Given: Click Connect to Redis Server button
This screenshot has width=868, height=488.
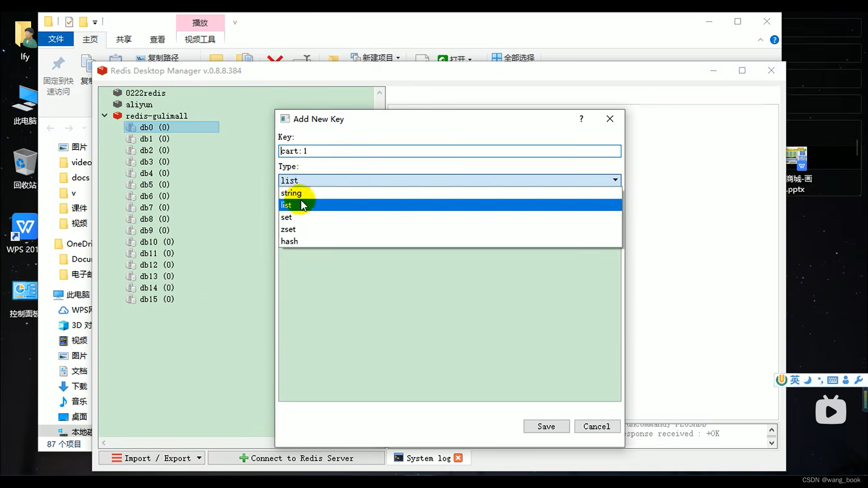Looking at the screenshot, I should click(x=297, y=458).
